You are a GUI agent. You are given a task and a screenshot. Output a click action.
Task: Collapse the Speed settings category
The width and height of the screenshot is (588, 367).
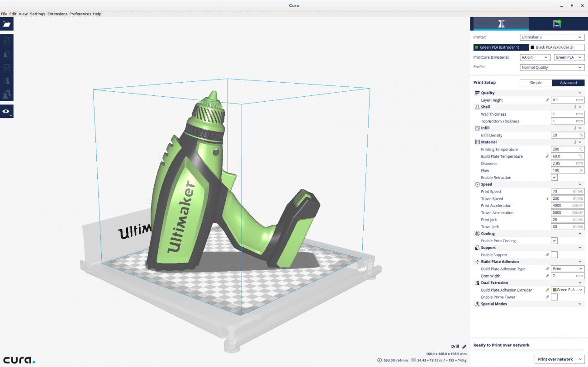(580, 184)
